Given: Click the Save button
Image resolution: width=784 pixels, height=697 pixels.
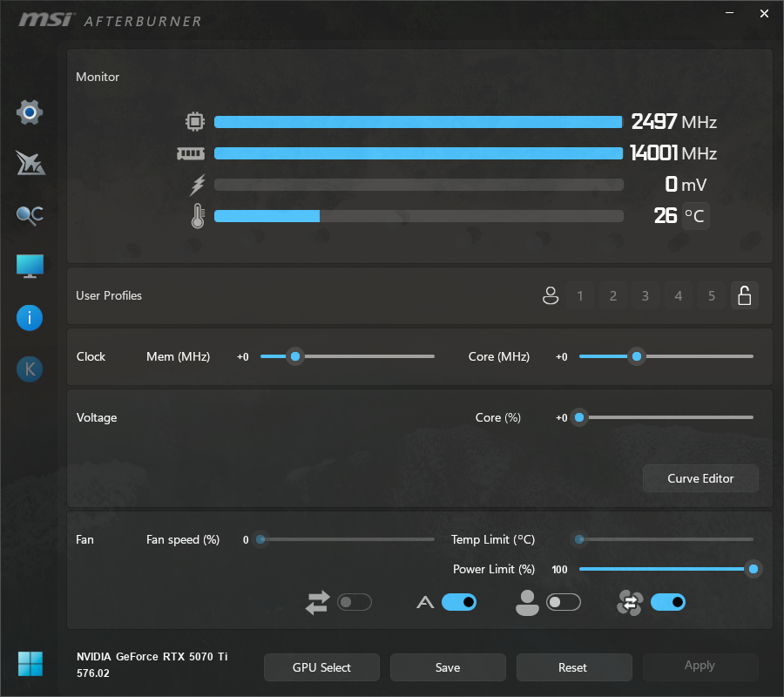Looking at the screenshot, I should [x=448, y=667].
